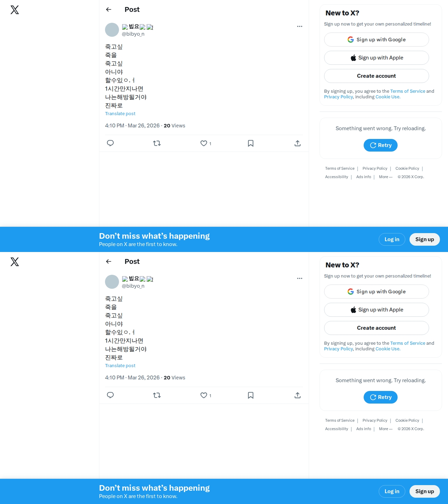
Task: Repost using the retweet icon on the upper post
Action: [157, 143]
